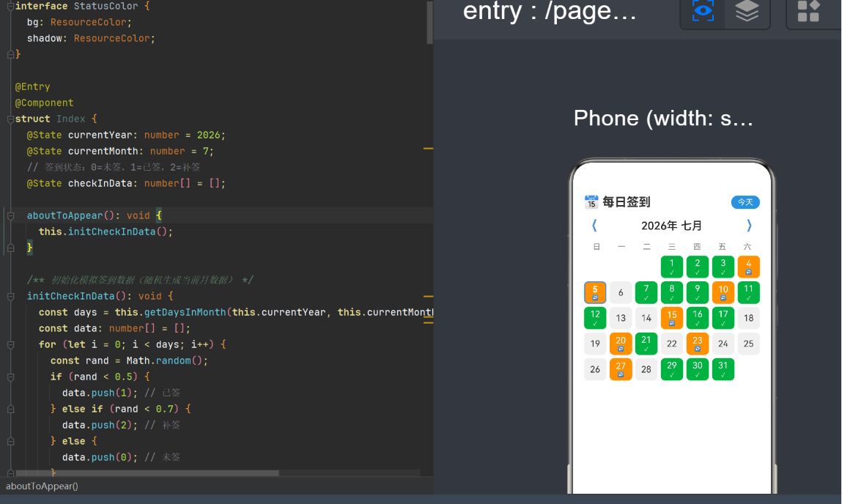Select orange day 23 in the calendar
Image resolution: width=842 pixels, height=504 pixels.
pyautogui.click(x=698, y=344)
